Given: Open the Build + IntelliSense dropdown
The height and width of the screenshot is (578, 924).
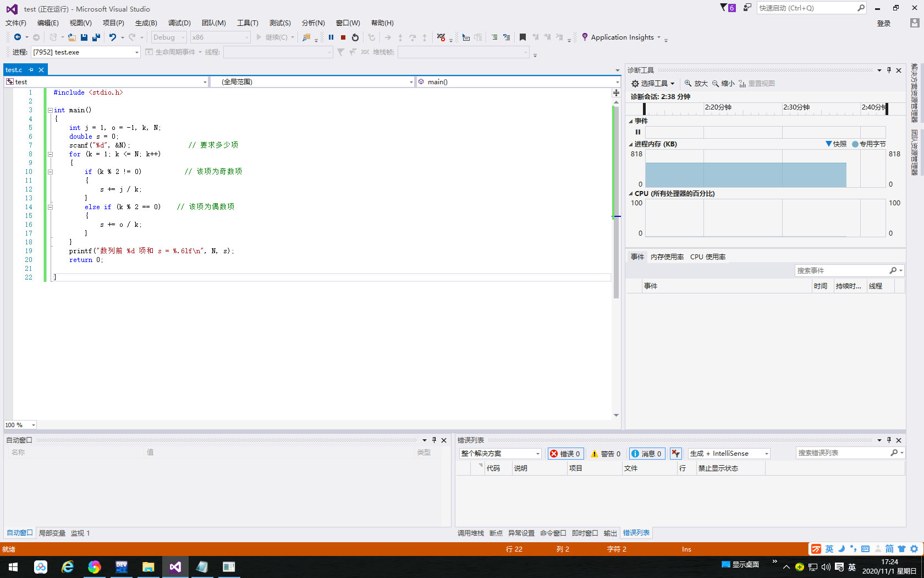Looking at the screenshot, I should pos(766,454).
